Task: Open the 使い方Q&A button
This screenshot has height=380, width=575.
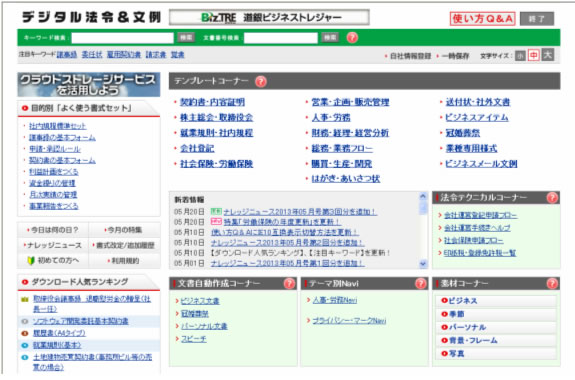Action: coord(482,18)
